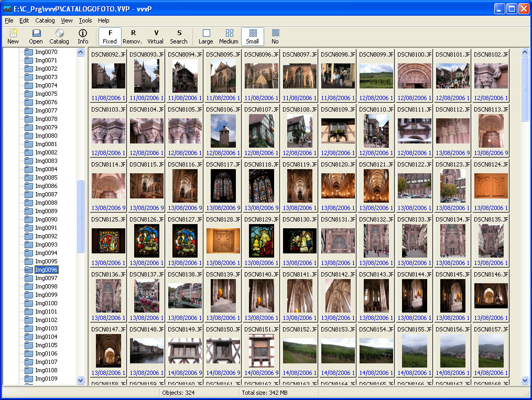The image size is (532, 400).
Task: Select folder Img0070 in tree
Action: click(x=46, y=52)
